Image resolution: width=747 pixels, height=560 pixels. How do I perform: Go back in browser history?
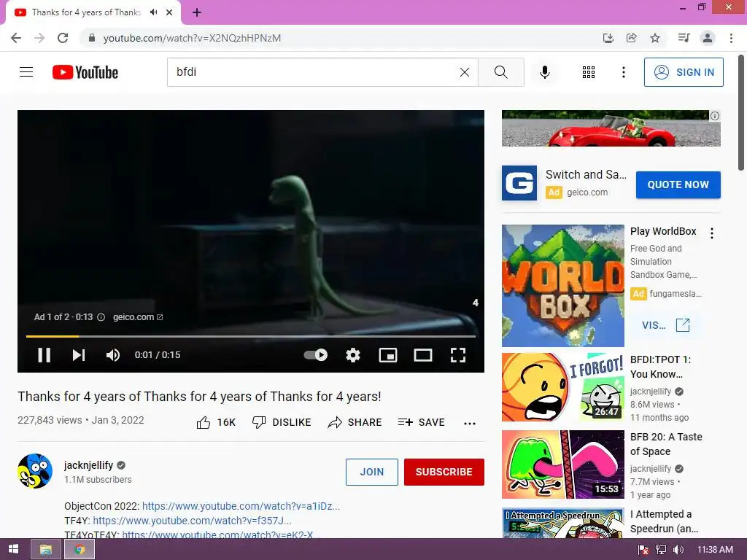pos(16,38)
